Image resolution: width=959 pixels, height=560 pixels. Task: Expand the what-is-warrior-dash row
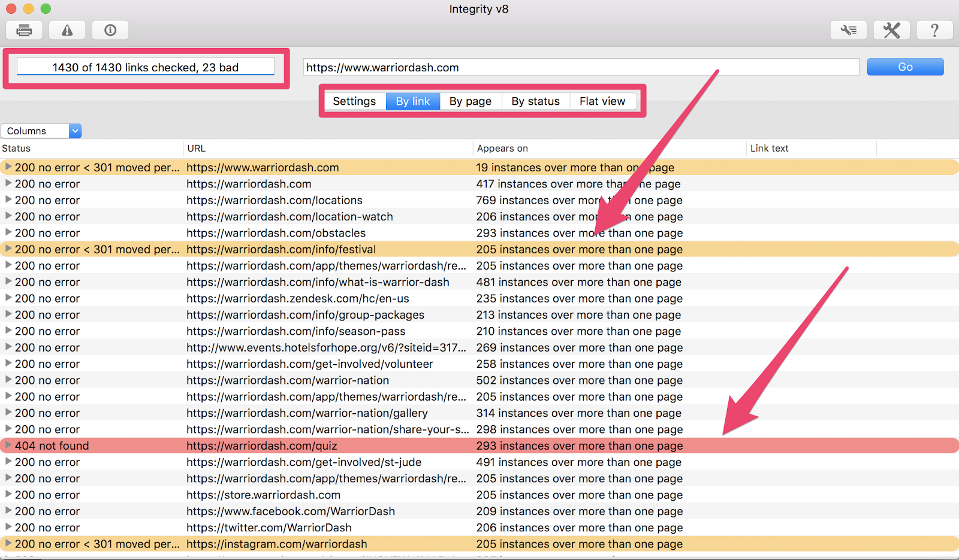coord(8,281)
